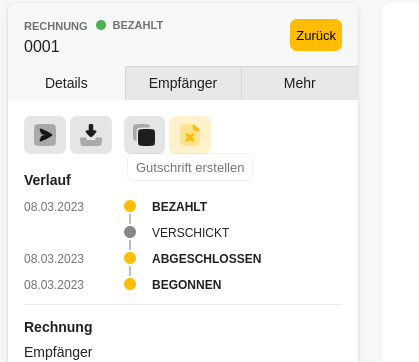
Task: Click the BEZAHLT status label in header
Action: click(138, 25)
